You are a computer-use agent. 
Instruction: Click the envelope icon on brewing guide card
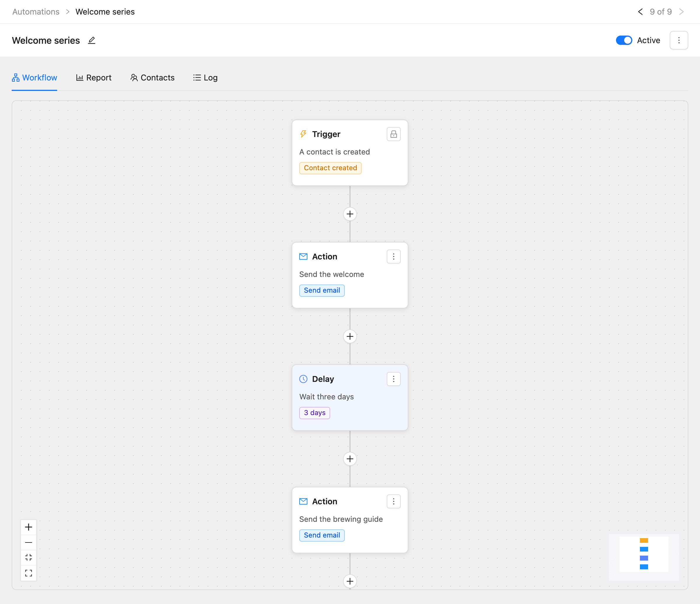click(x=303, y=502)
